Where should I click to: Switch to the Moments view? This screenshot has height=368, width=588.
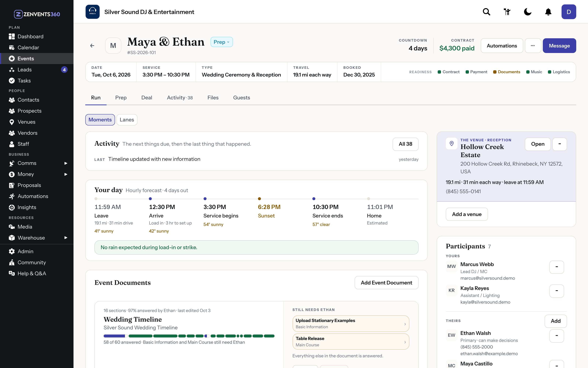(x=100, y=120)
